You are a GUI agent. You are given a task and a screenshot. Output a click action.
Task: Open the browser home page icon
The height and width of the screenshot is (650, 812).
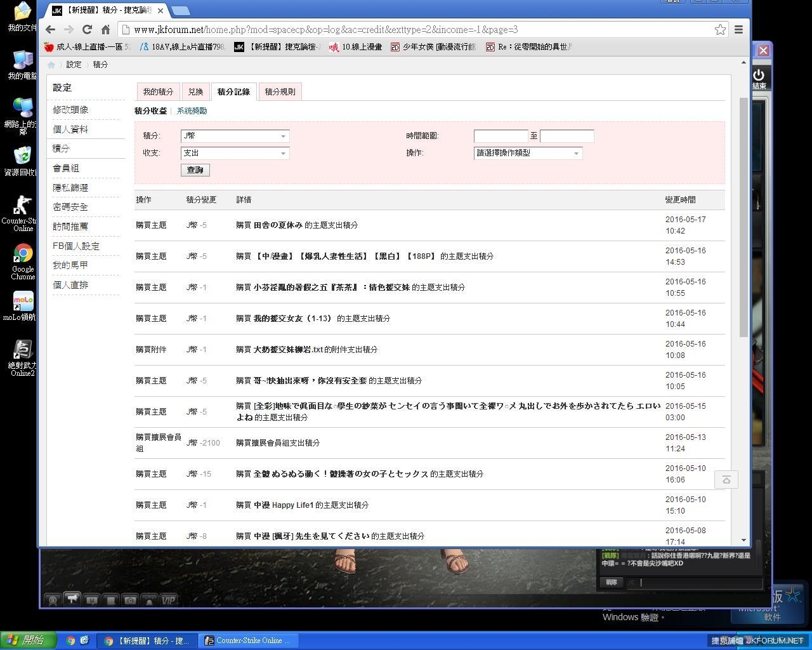pyautogui.click(x=105, y=29)
